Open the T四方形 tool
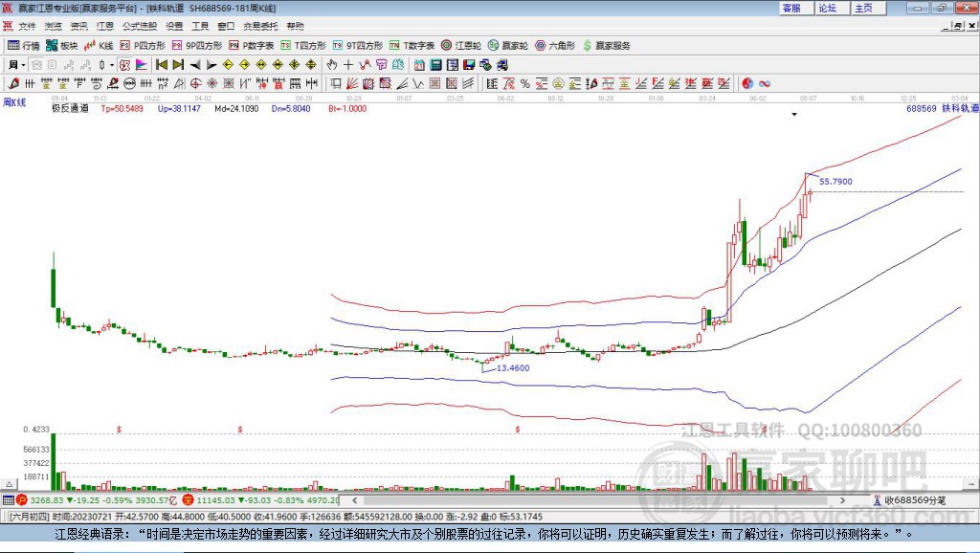 click(x=303, y=46)
